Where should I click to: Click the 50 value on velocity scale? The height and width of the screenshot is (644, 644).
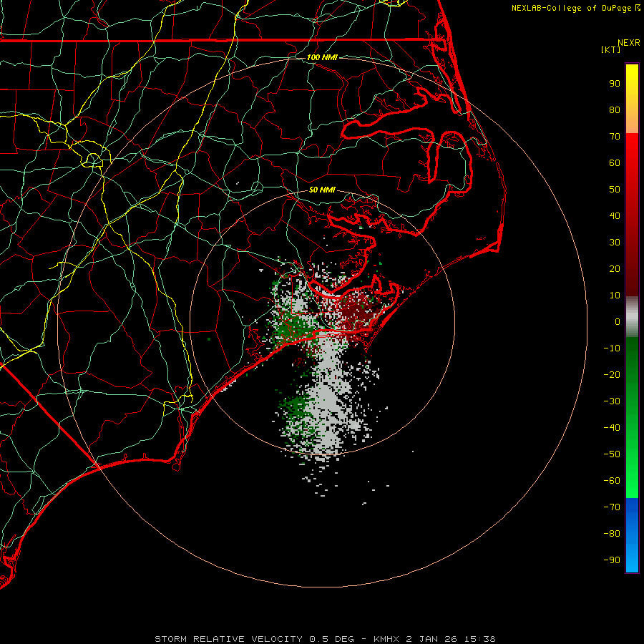[615, 190]
